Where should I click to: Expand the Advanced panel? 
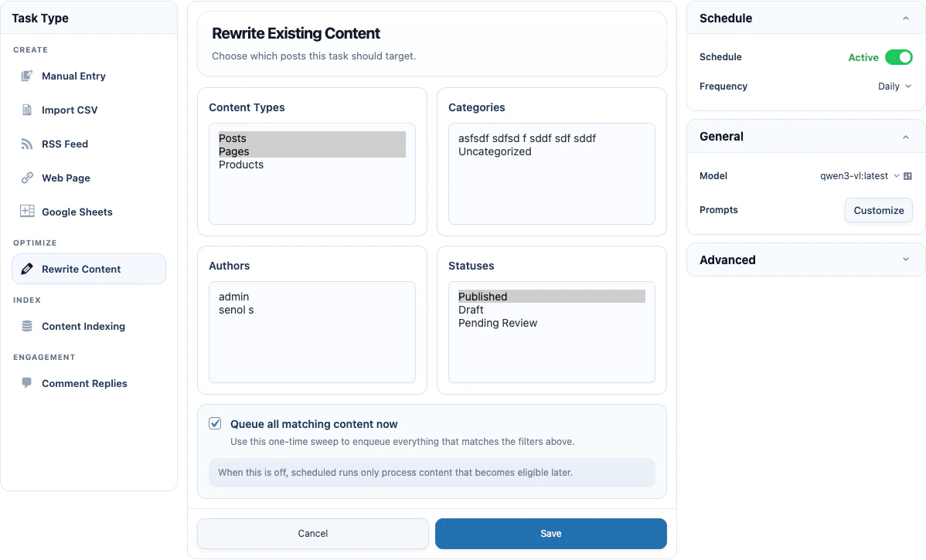pyautogui.click(x=905, y=260)
